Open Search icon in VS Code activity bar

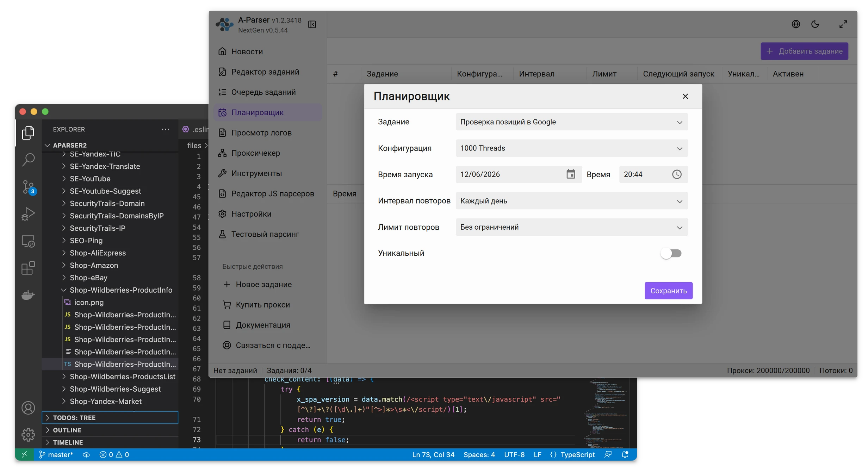pyautogui.click(x=28, y=160)
